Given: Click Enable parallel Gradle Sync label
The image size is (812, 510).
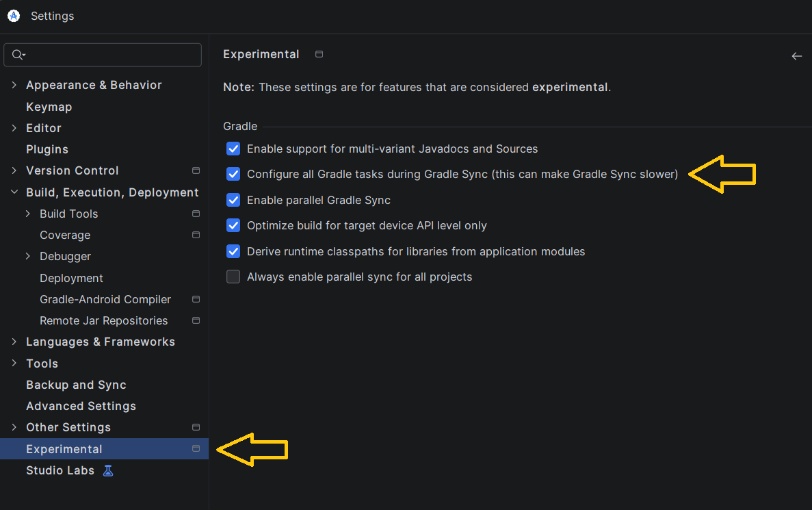Looking at the screenshot, I should (x=319, y=200).
